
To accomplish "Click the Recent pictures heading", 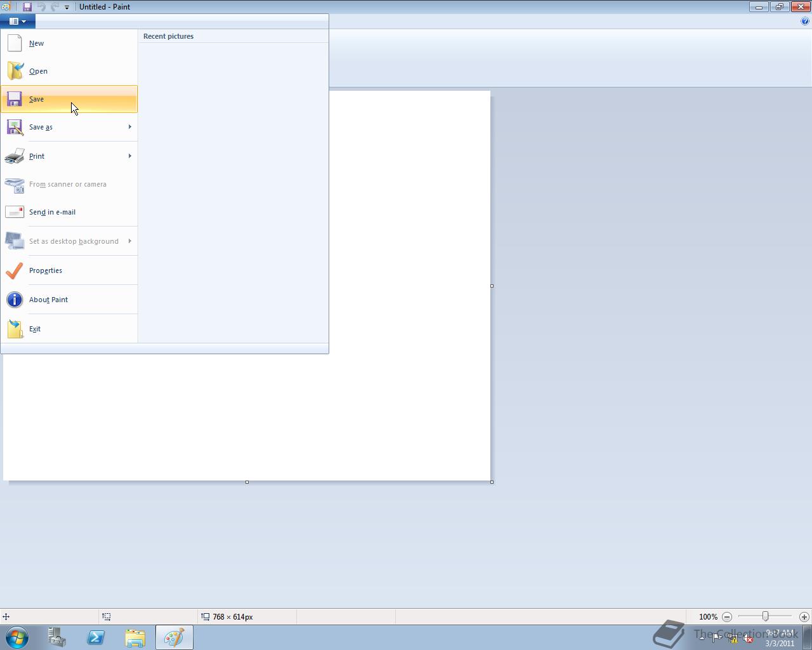I will click(169, 36).
